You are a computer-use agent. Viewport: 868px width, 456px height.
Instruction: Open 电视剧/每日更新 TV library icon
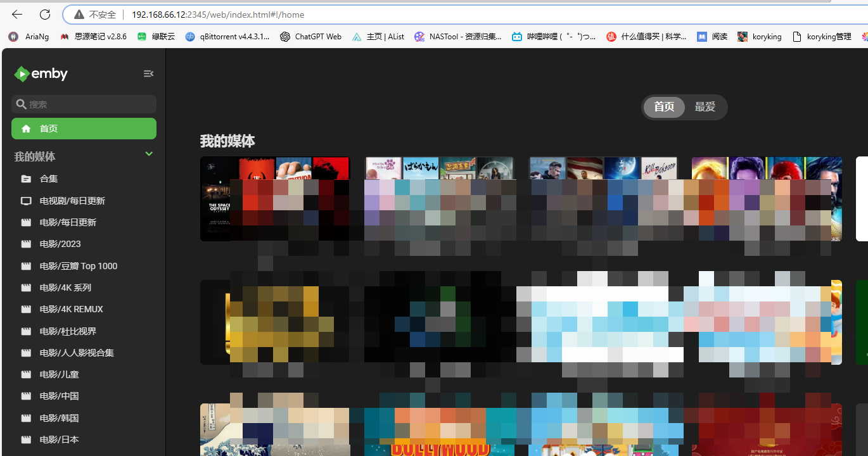(26, 201)
